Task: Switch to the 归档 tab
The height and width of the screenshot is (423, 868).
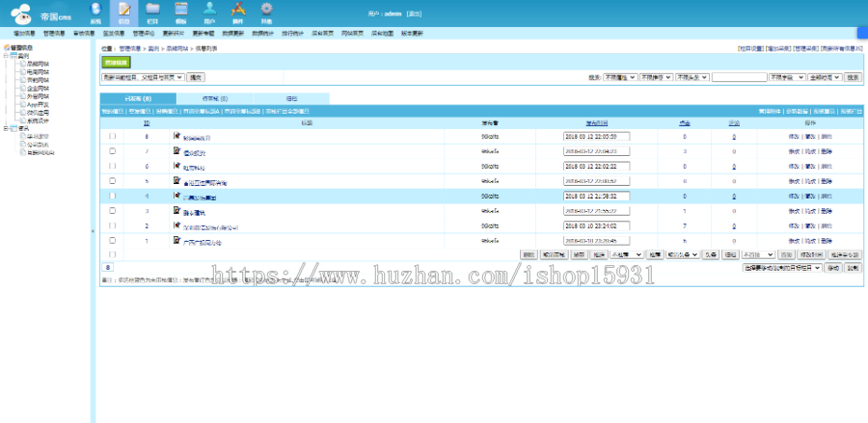Action: (291, 99)
